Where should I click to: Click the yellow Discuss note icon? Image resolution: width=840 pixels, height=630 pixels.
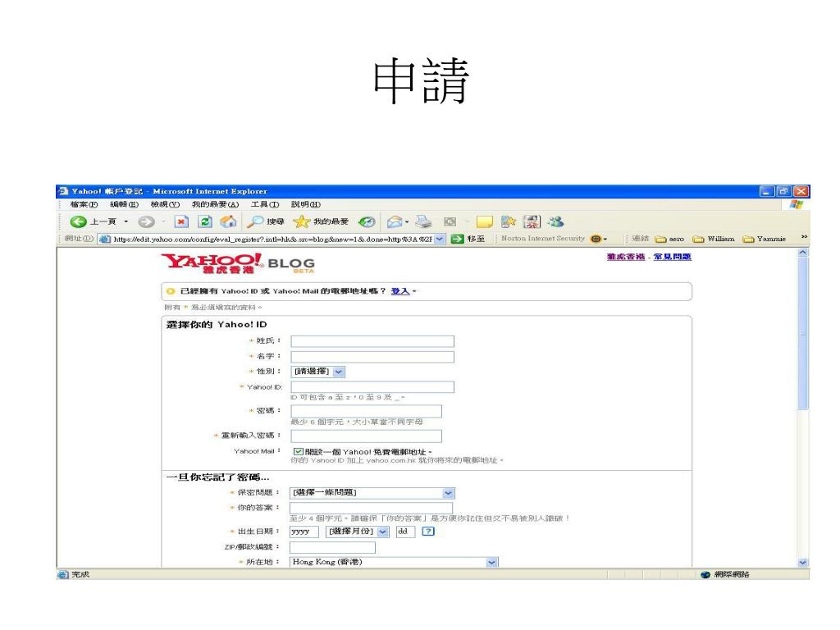(x=484, y=221)
